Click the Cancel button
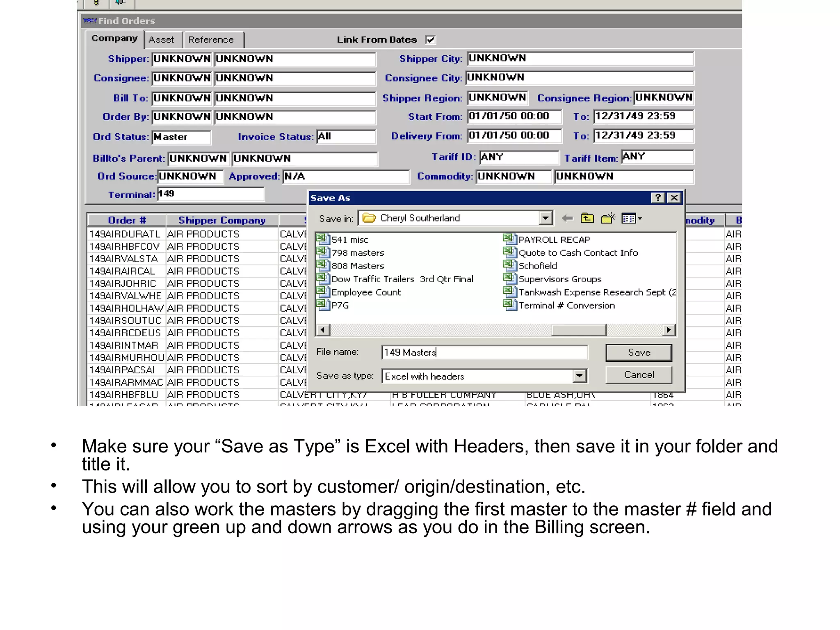Image resolution: width=840 pixels, height=630 pixels. click(639, 375)
